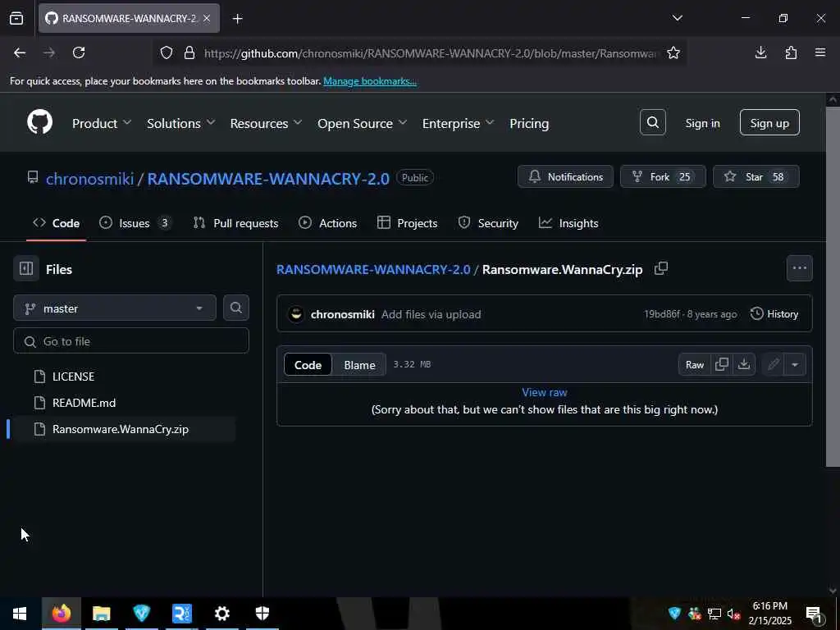
Task: Open the Insights tab
Action: point(568,223)
